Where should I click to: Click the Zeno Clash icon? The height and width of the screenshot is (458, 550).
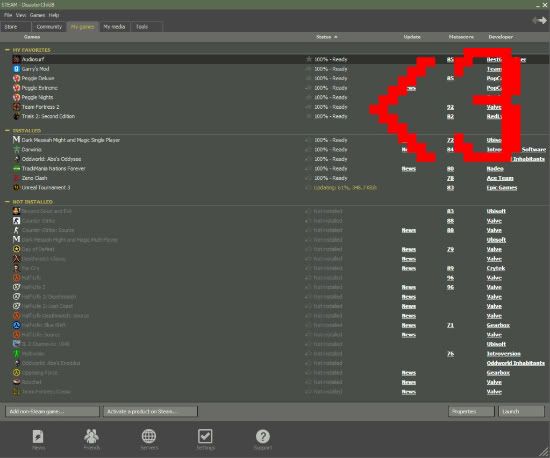click(x=16, y=178)
